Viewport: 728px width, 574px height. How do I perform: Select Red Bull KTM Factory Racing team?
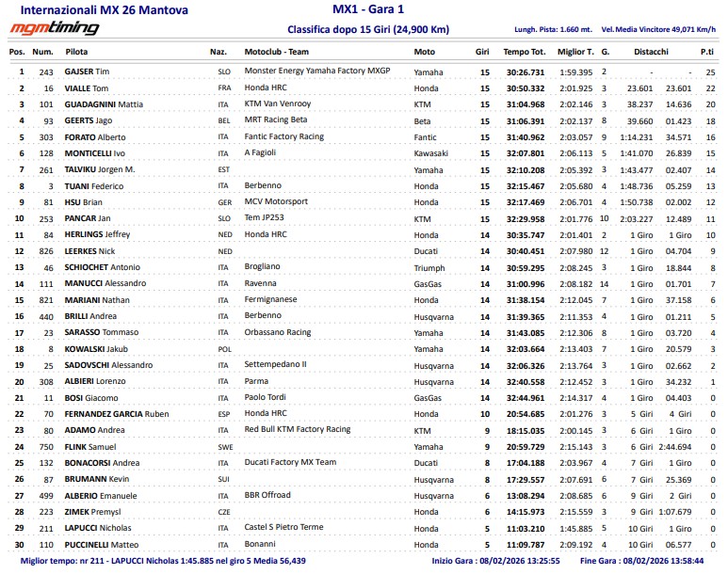pos(297,429)
